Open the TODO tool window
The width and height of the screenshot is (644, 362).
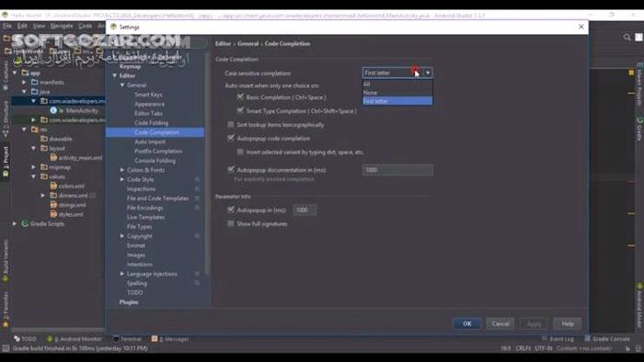(26, 339)
